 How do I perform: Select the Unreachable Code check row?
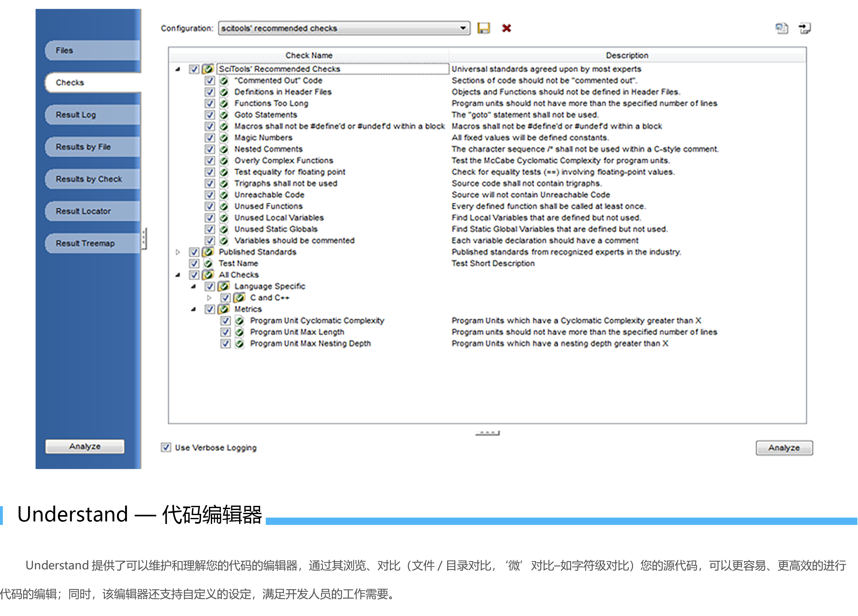pyautogui.click(x=269, y=195)
